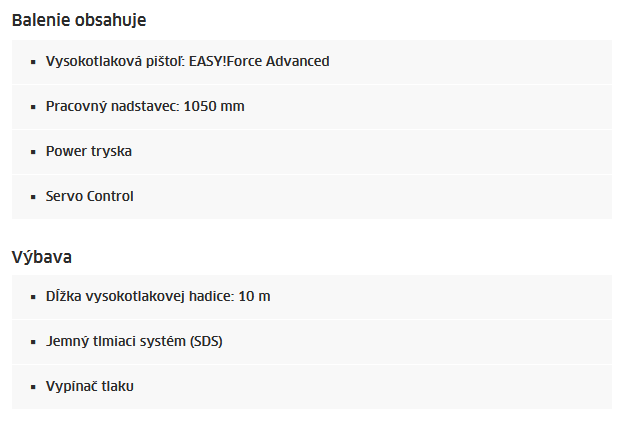The height and width of the screenshot is (426, 628).
Task: Click the '10 m' hose length value
Action: click(x=254, y=296)
